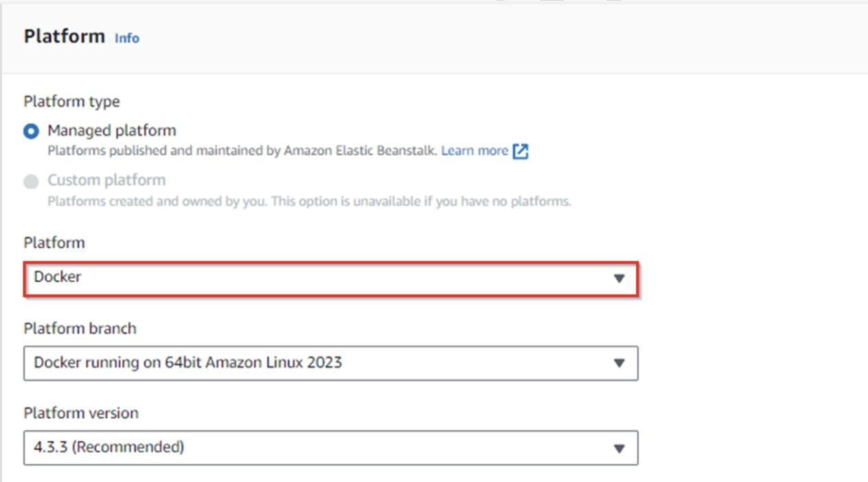Image resolution: width=868 pixels, height=482 pixels.
Task: Select the Custom platform radio button
Action: coord(31,181)
